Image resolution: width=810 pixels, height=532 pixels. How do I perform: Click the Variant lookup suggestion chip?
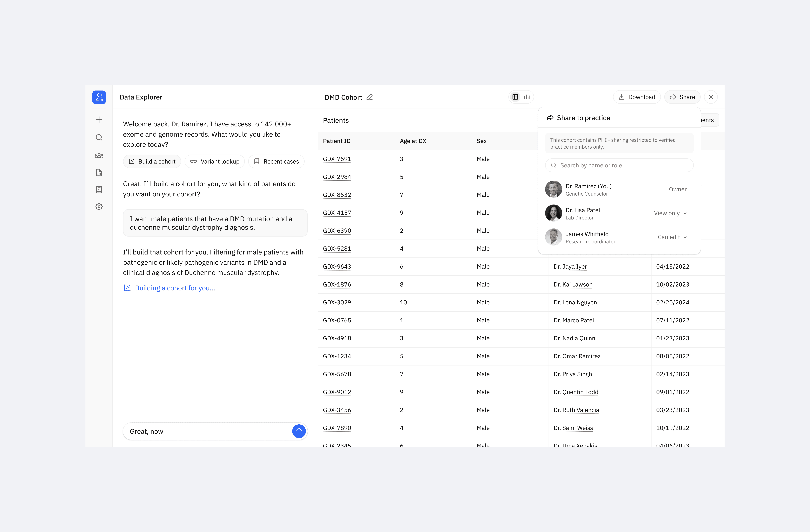point(215,162)
